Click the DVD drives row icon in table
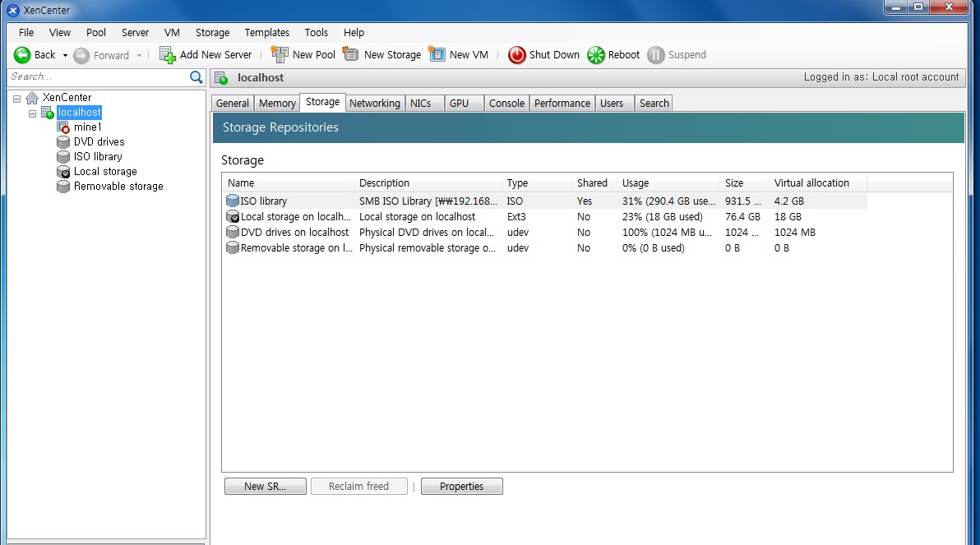 tap(233, 232)
